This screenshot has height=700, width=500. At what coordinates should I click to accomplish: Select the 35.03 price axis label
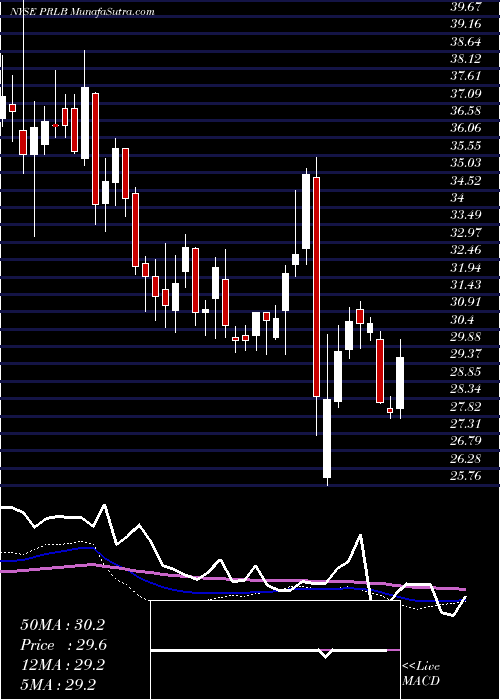[x=466, y=163]
